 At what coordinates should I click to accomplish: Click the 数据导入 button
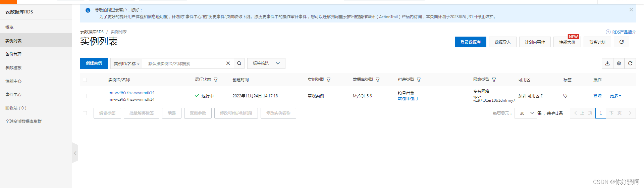[502, 42]
